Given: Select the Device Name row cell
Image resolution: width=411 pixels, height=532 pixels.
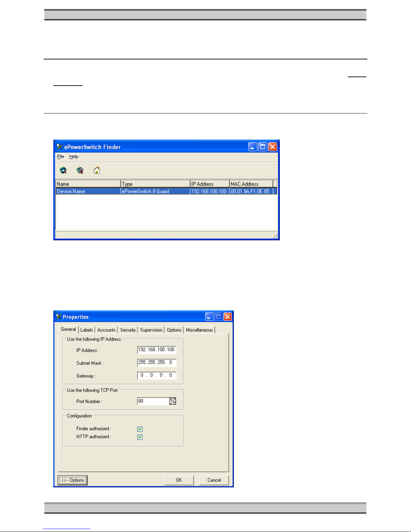Looking at the screenshot, I should [x=88, y=191].
